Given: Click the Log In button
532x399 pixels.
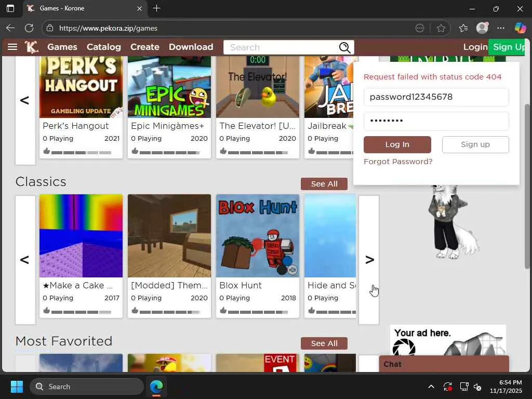Looking at the screenshot, I should pyautogui.click(x=397, y=144).
